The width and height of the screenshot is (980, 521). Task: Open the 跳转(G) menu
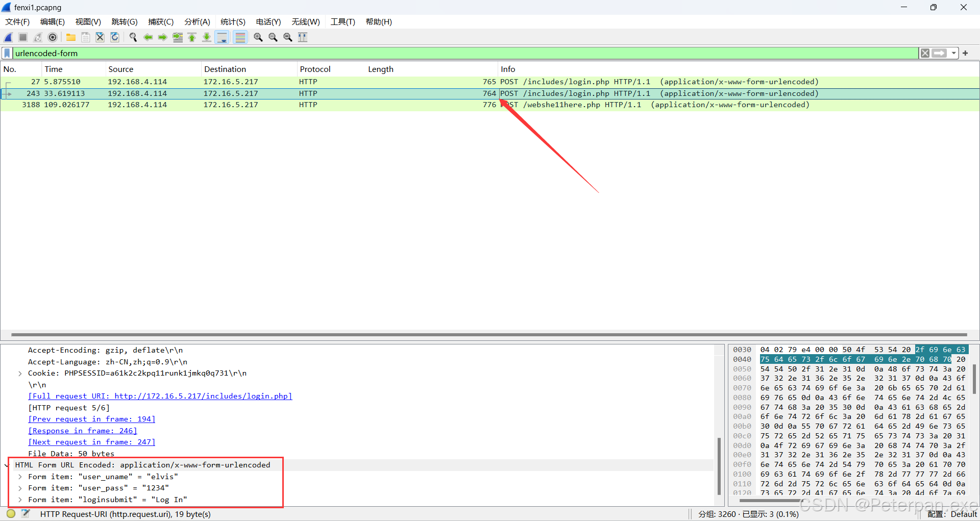[125, 22]
